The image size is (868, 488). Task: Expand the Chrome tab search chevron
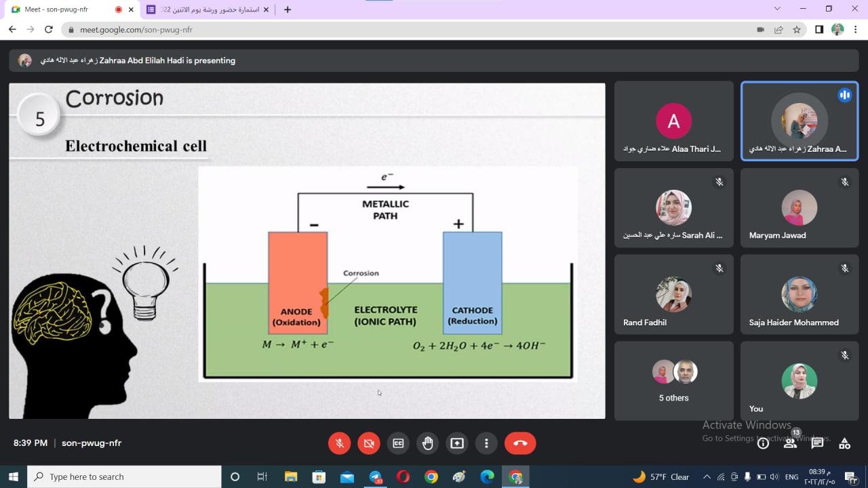click(777, 9)
